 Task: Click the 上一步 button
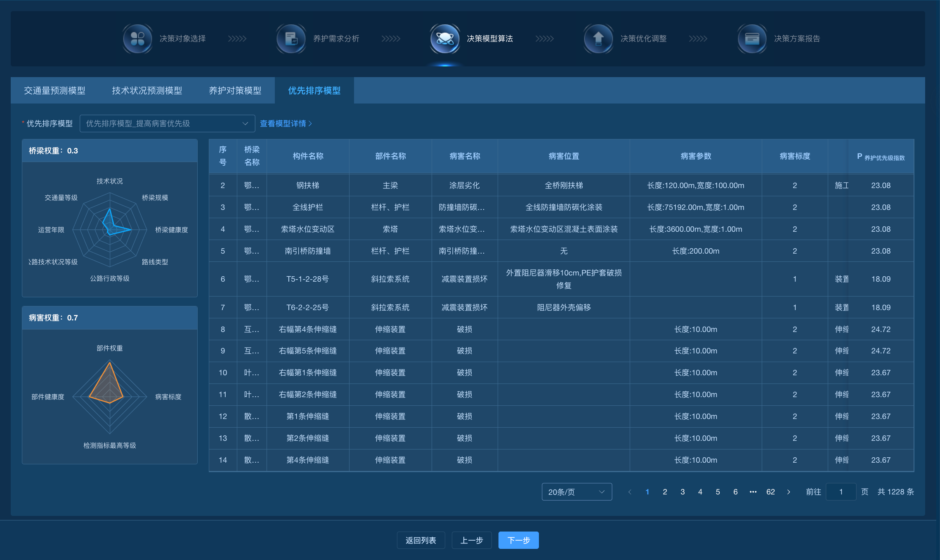472,540
